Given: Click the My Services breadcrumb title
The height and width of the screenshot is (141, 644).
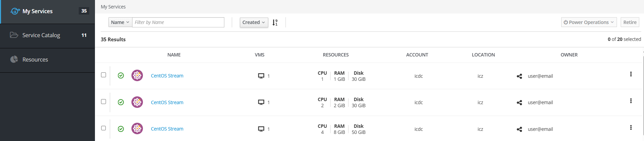Looking at the screenshot, I should pos(113,7).
